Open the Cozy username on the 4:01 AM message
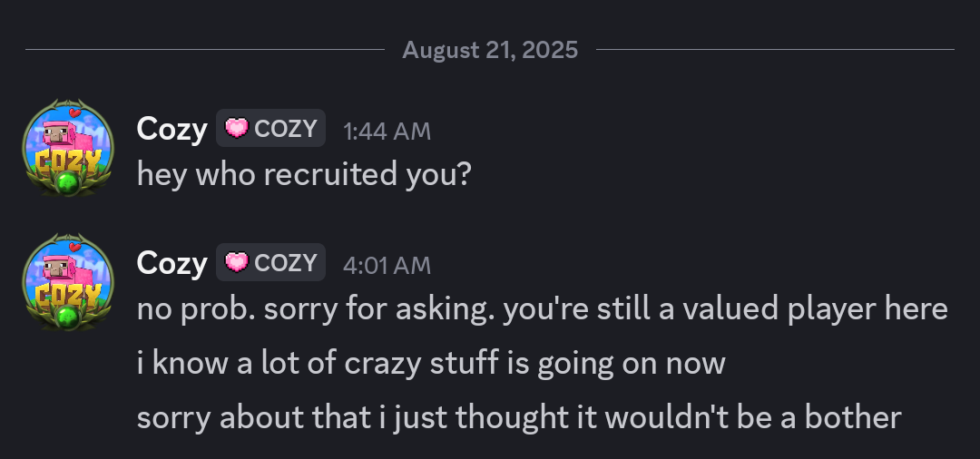Screen dimensions: 980x459 click(171, 264)
